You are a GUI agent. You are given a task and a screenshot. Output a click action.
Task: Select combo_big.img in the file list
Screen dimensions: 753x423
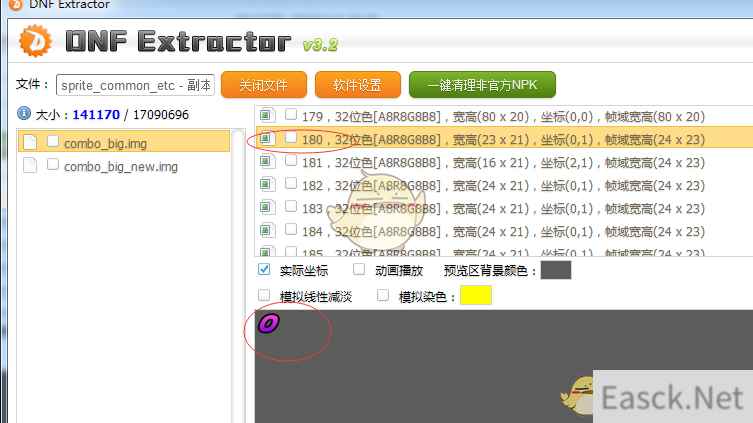(x=124, y=142)
